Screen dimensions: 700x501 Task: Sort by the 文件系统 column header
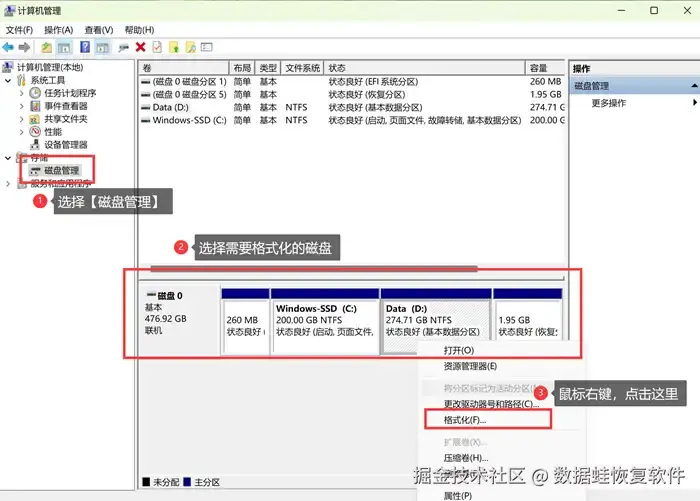302,68
